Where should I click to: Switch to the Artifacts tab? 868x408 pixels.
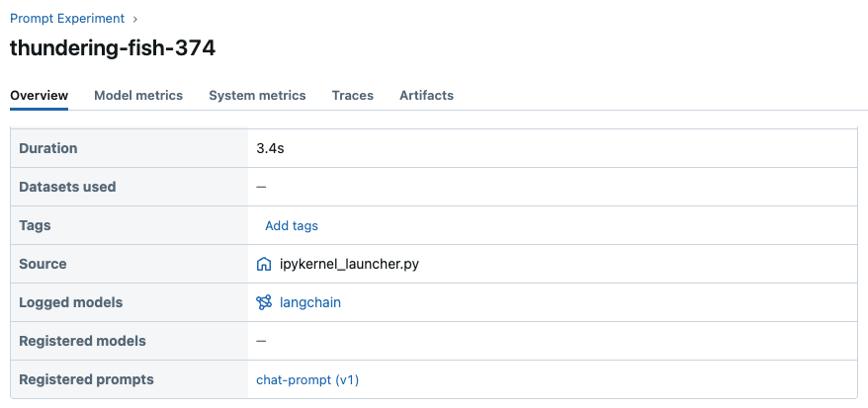426,96
